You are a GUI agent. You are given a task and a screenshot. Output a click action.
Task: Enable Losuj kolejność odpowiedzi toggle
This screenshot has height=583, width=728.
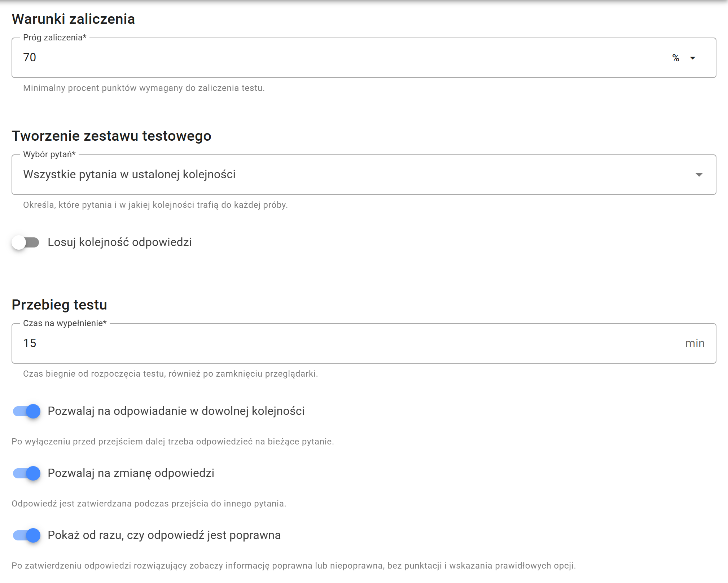[x=26, y=242]
